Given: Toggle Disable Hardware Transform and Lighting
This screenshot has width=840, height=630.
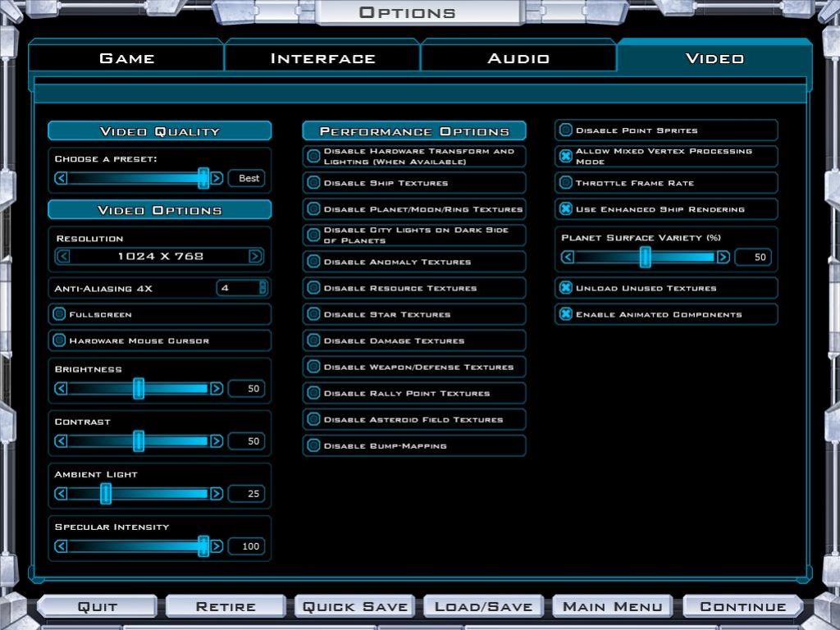Looking at the screenshot, I should coord(314,156).
